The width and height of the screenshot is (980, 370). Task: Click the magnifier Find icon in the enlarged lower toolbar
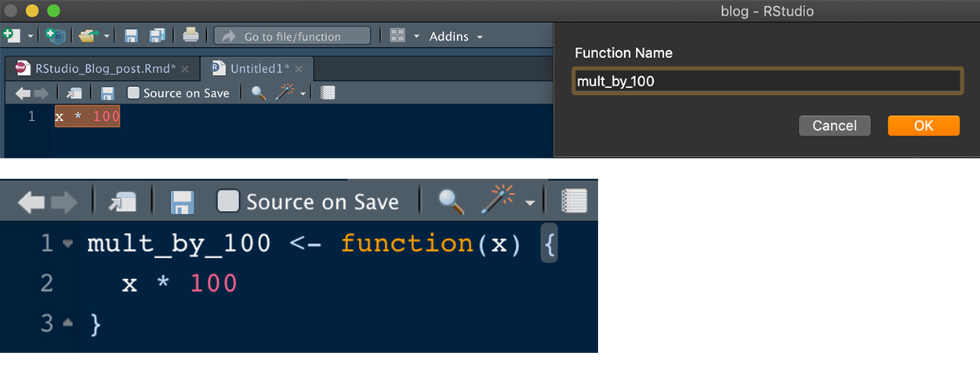pyautogui.click(x=451, y=201)
